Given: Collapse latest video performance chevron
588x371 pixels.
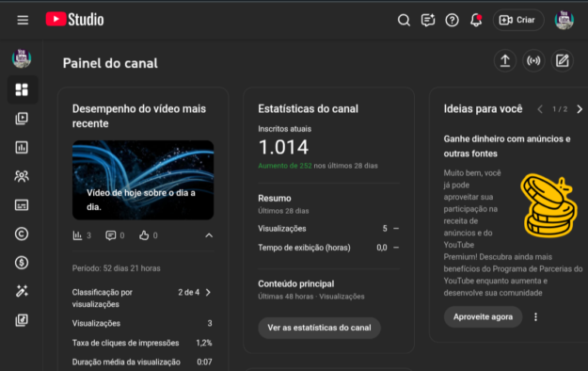Looking at the screenshot, I should (209, 235).
